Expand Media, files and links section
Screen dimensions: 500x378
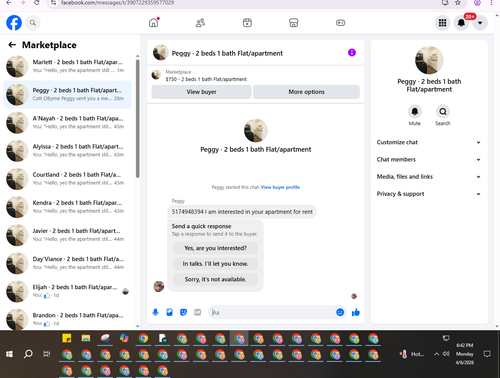tap(429, 177)
